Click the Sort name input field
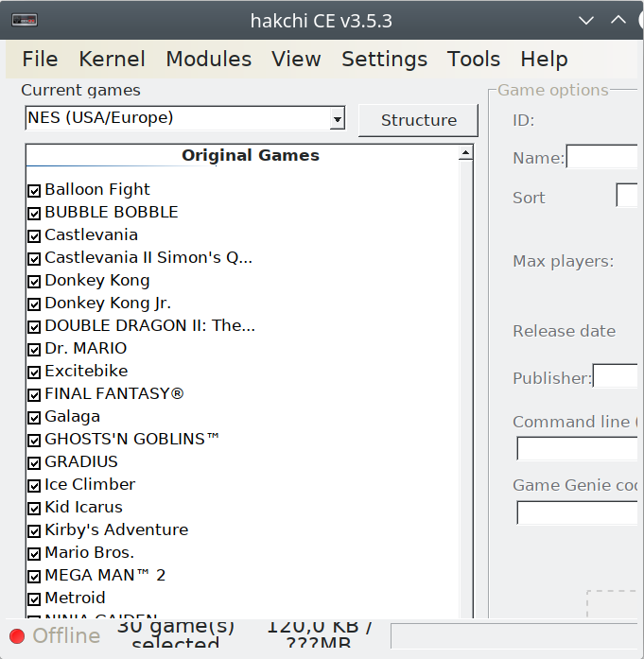Viewport: 644px width, 659px height. tap(627, 195)
